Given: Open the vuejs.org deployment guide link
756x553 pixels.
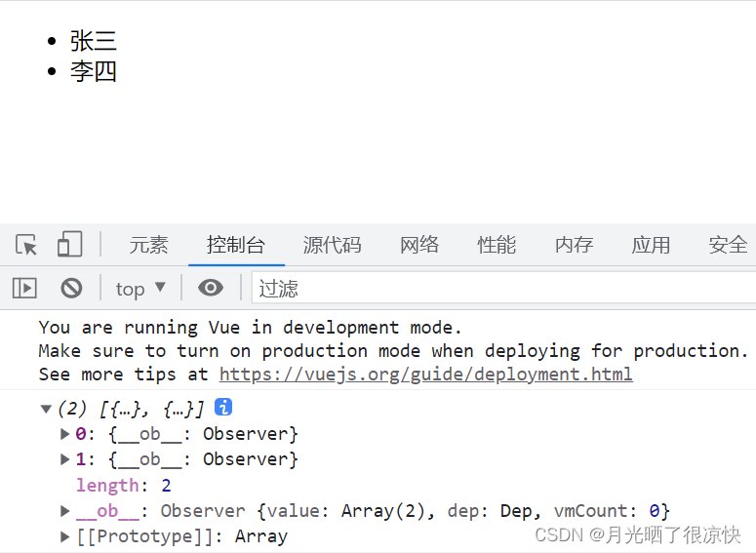Looking at the screenshot, I should coord(425,375).
